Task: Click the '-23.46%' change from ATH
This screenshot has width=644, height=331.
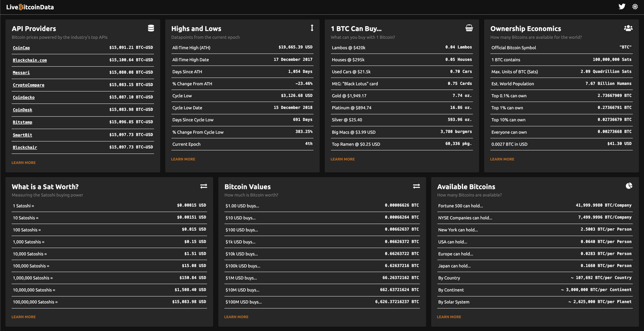Action: click(x=304, y=84)
